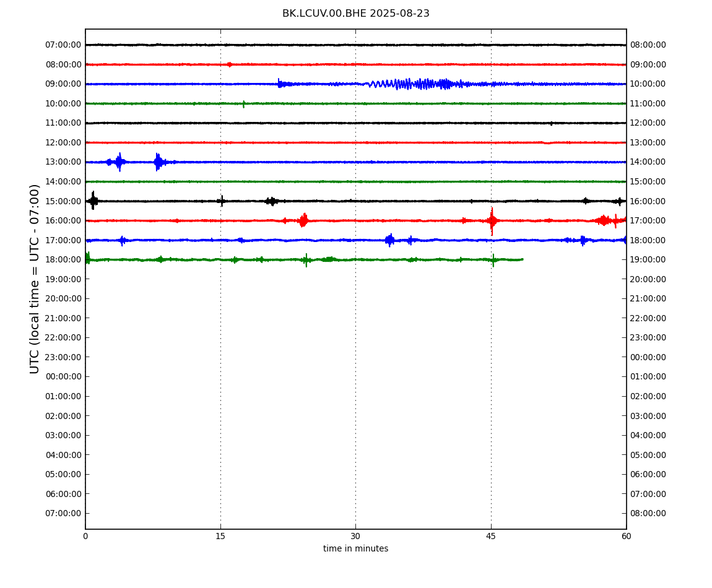This screenshot has height=588, width=712.
Task: Click left-axis label 09:00:00 beside blue trace
Action: point(63,84)
